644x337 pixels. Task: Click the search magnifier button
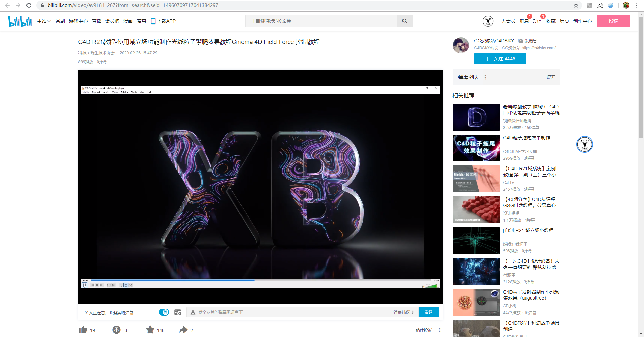pyautogui.click(x=405, y=21)
